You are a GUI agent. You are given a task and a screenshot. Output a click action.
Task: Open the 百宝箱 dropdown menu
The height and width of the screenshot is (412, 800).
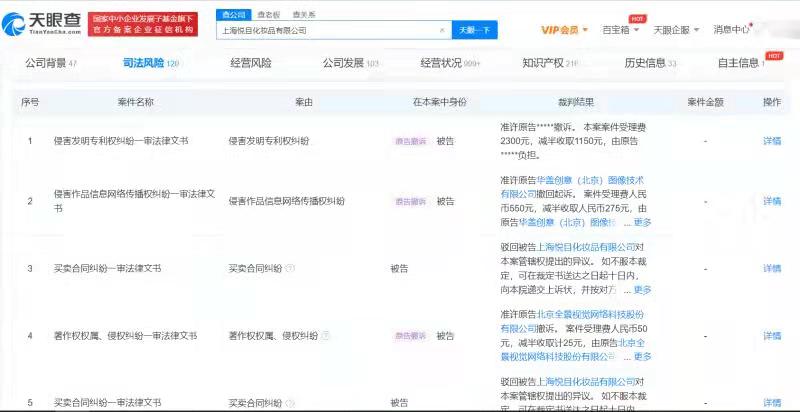(620, 30)
